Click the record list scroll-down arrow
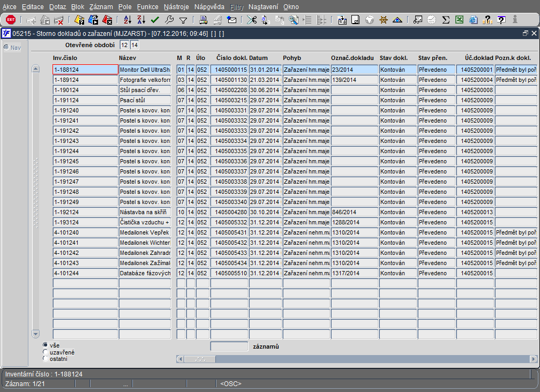 (x=35, y=333)
